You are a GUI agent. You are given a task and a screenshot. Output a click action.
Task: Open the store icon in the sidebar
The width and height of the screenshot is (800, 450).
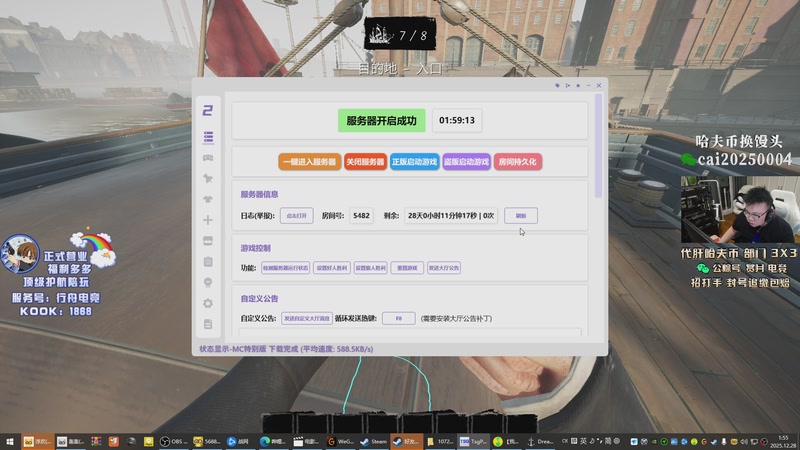[208, 240]
